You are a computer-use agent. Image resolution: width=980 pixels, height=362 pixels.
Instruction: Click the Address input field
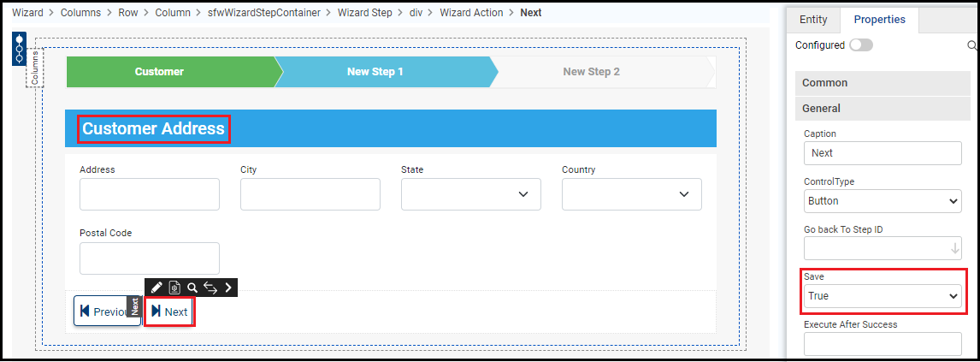pos(149,194)
